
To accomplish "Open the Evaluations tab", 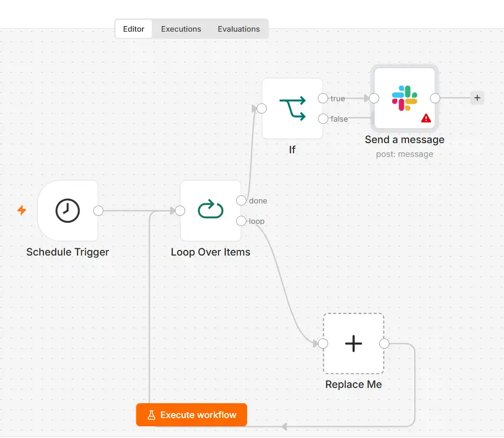I will pos(238,29).
